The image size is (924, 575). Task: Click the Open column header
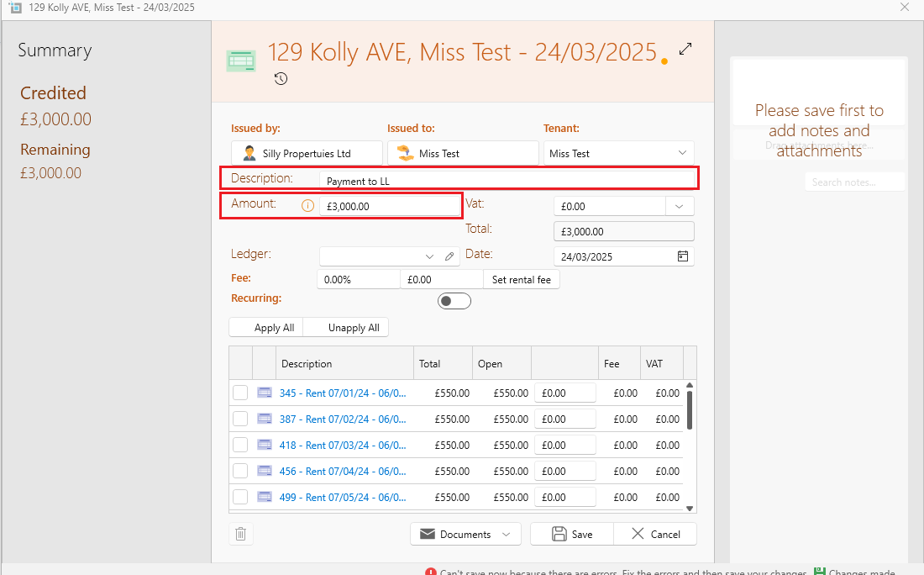pyautogui.click(x=502, y=363)
